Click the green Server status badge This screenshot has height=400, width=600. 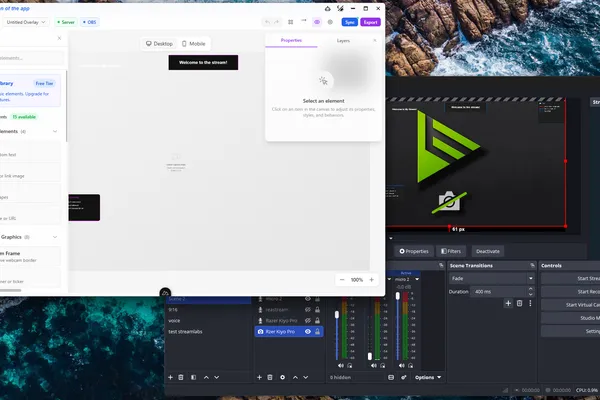pos(66,22)
